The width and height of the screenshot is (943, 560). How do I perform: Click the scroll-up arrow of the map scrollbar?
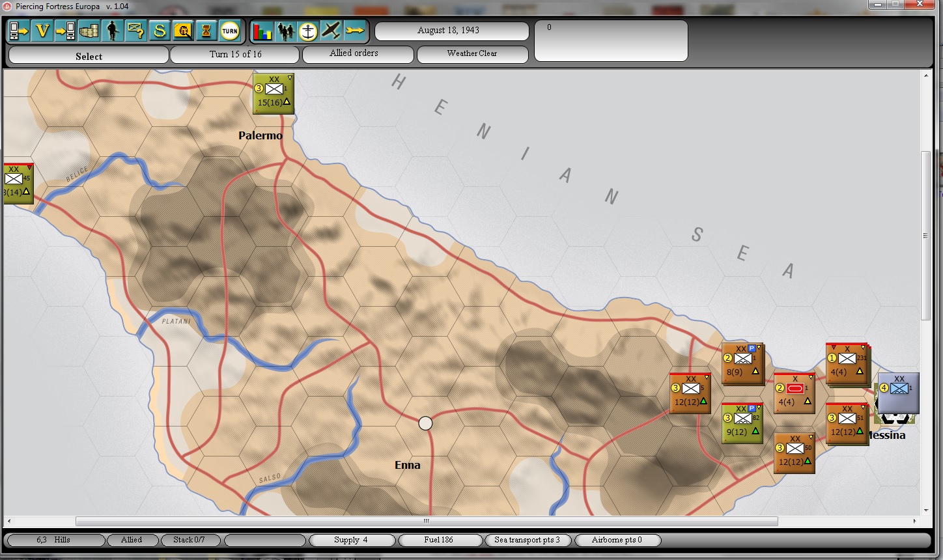click(x=926, y=76)
